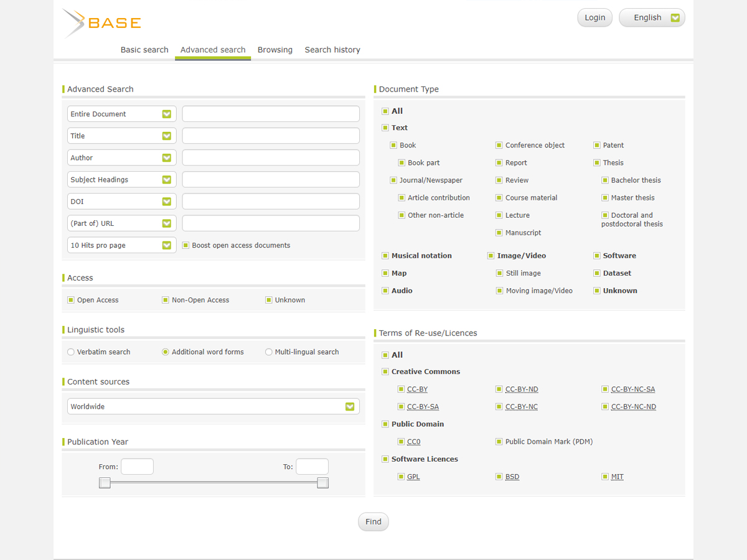
Task: Click the left publication year slider handle
Action: 105,483
